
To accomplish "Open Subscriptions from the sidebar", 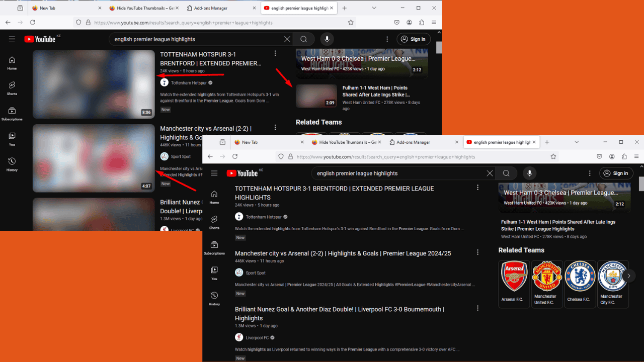I will pyautogui.click(x=214, y=246).
